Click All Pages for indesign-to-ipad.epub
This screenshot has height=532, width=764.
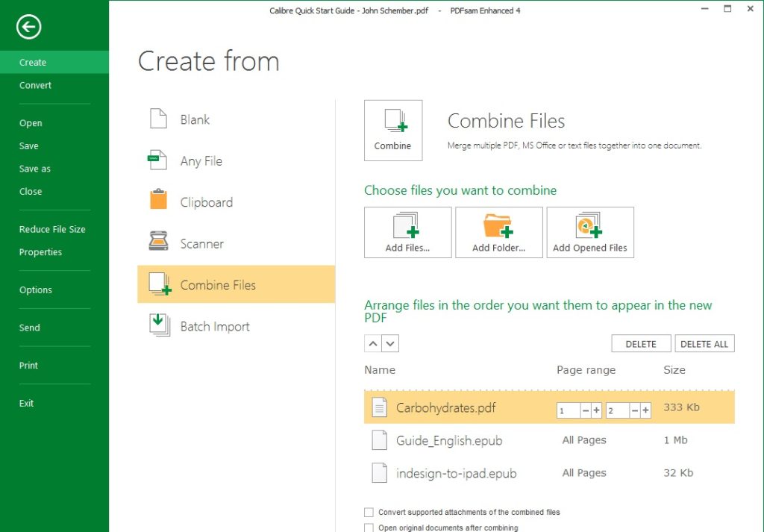point(584,472)
